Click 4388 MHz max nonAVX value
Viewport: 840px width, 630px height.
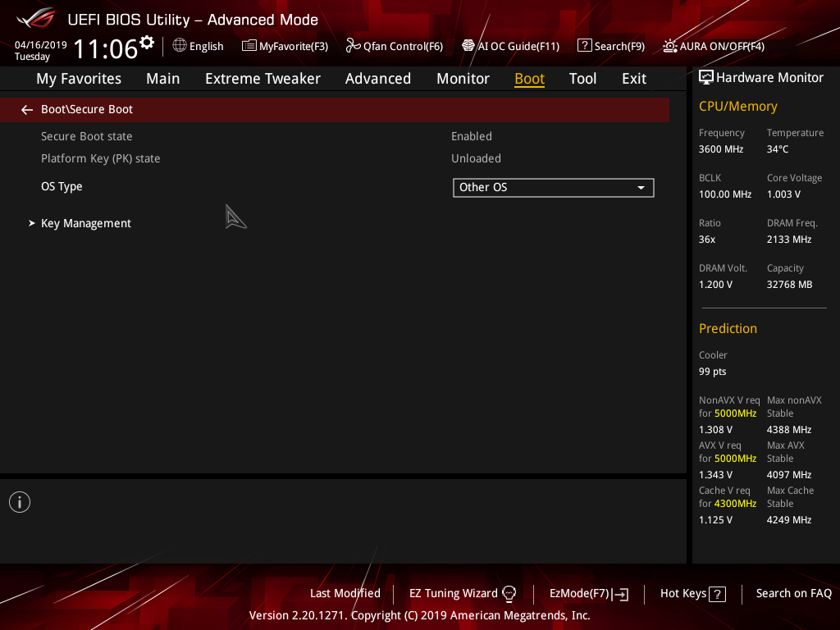(x=788, y=430)
